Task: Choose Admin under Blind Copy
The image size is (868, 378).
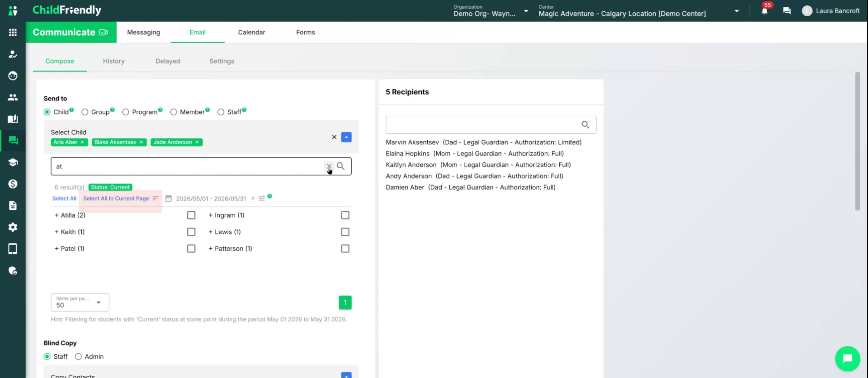Action: tap(78, 356)
